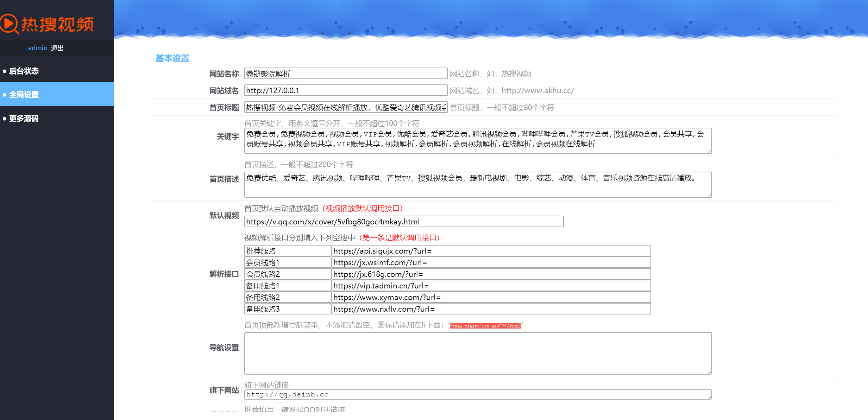Click the 网站域名 input with http://127.0.0.1
This screenshot has width=868, height=420.
coord(346,90)
